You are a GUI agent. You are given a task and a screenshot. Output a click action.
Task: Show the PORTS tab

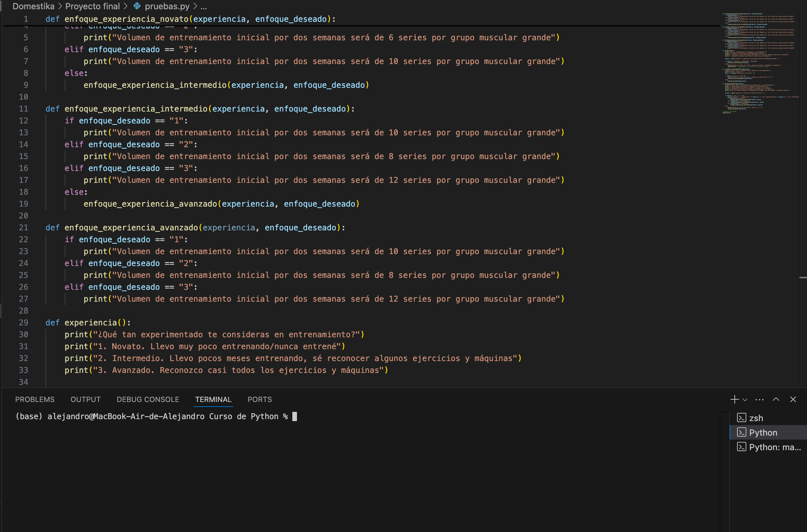click(x=260, y=399)
